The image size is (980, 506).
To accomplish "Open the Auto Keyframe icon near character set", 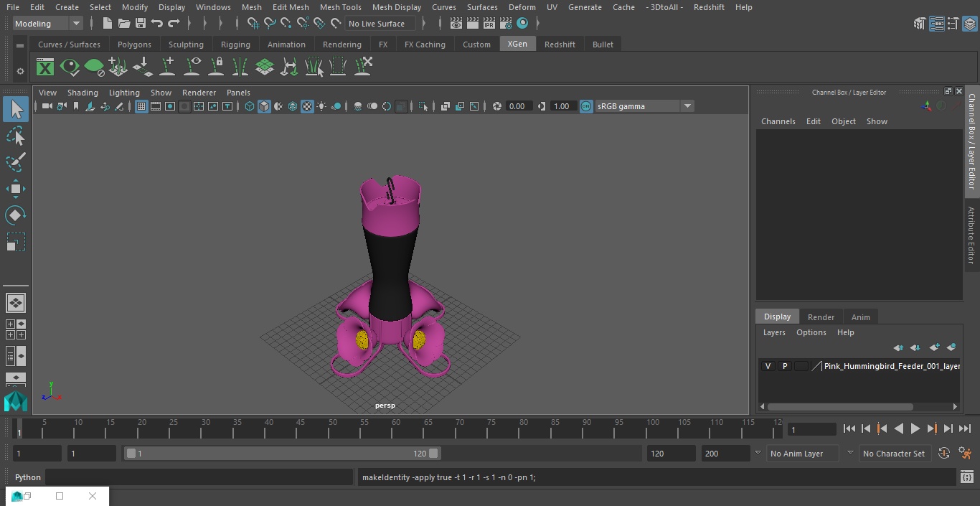I will (x=944, y=453).
